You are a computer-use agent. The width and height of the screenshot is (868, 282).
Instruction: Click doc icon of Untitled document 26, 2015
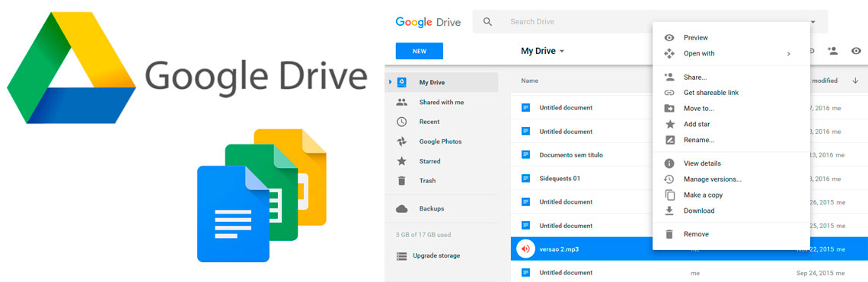point(526,202)
